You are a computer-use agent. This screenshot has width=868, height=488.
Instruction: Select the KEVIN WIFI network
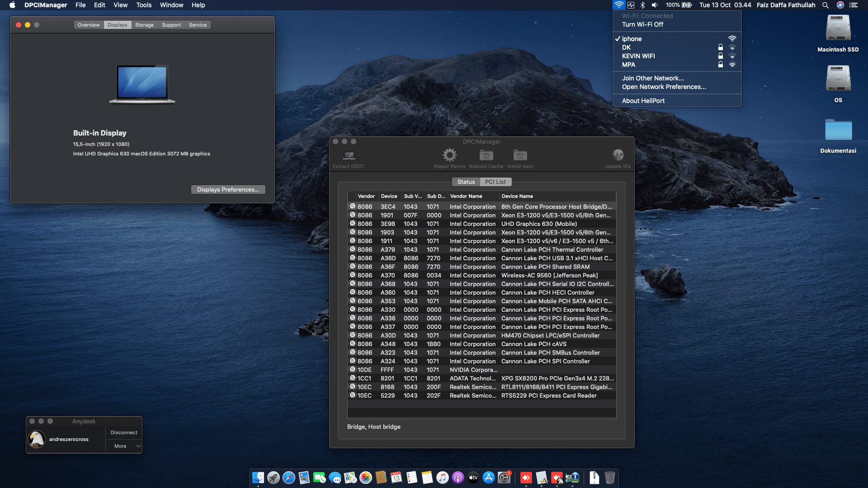[x=677, y=56]
